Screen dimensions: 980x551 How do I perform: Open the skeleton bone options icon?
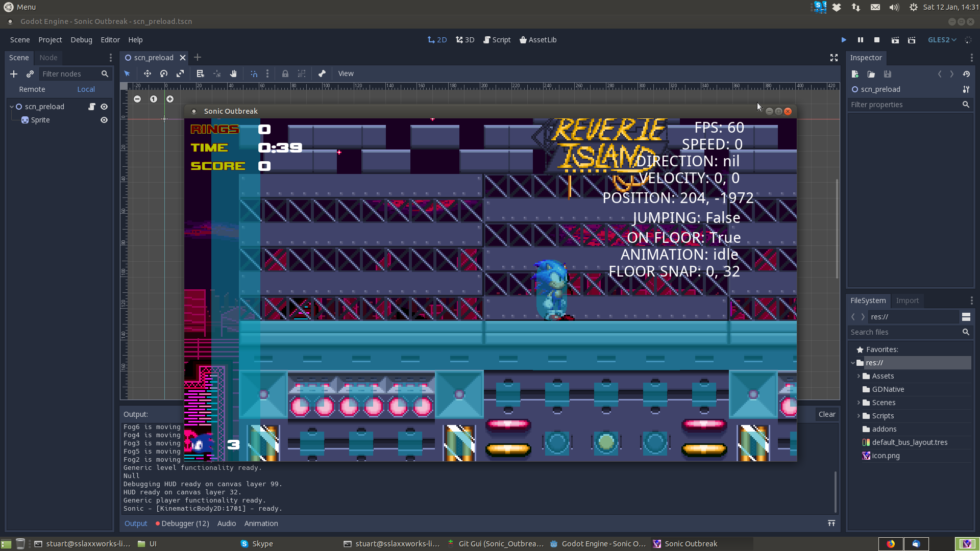[322, 73]
